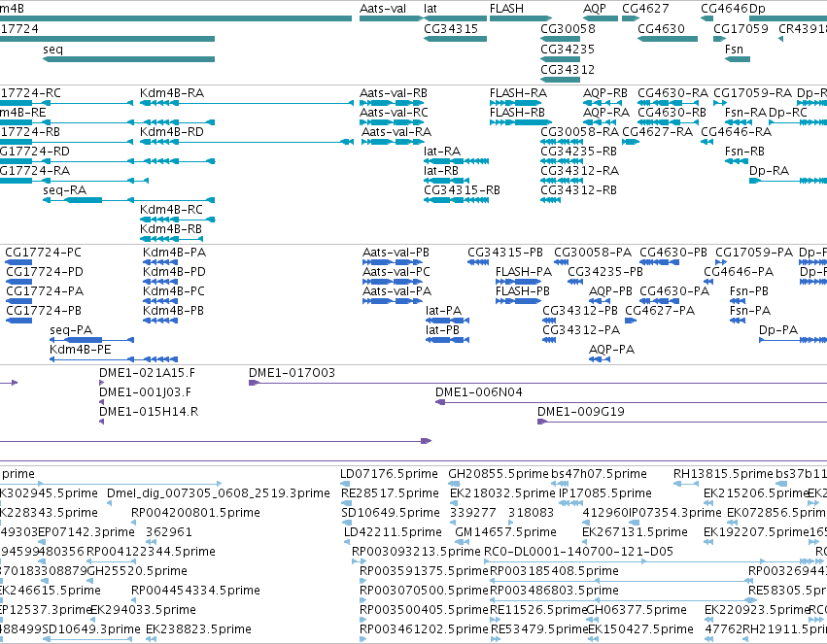Select transcript Kdm4B-RA
The height and width of the screenshot is (644, 827).
click(x=172, y=93)
